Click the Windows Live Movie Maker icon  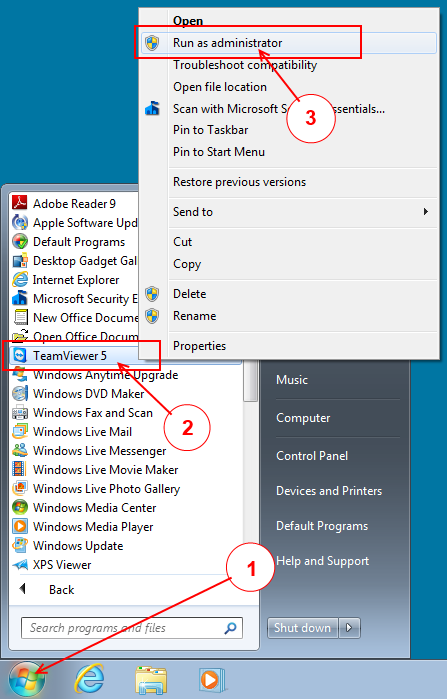20,469
